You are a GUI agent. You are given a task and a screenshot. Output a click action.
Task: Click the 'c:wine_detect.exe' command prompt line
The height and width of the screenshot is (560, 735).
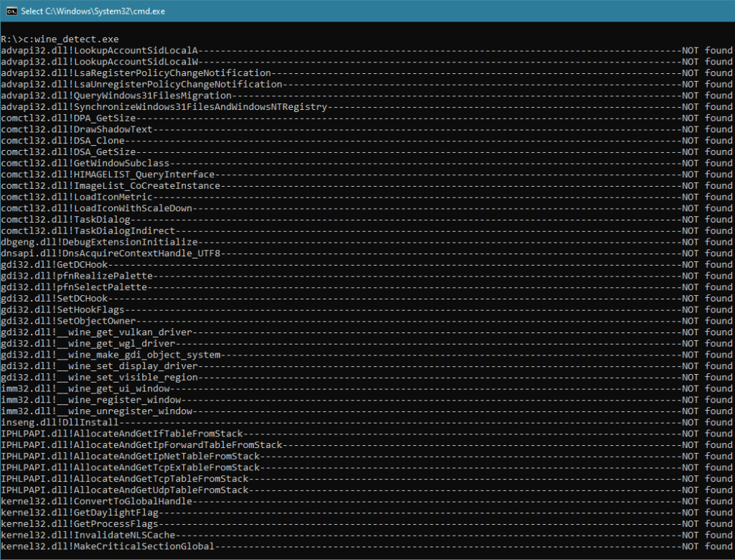60,39
